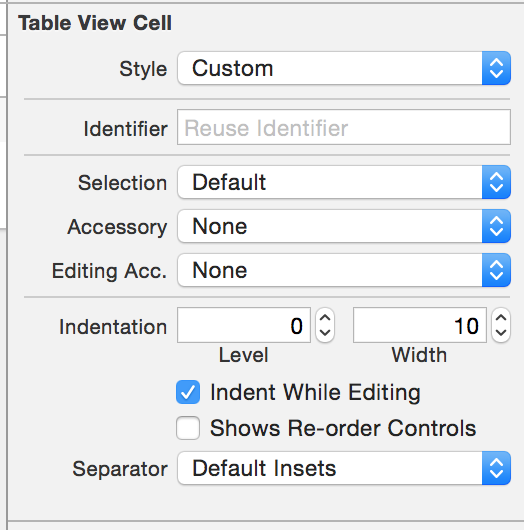Click the blue arrows on Separator popup
The image size is (524, 530).
pyautogui.click(x=496, y=468)
